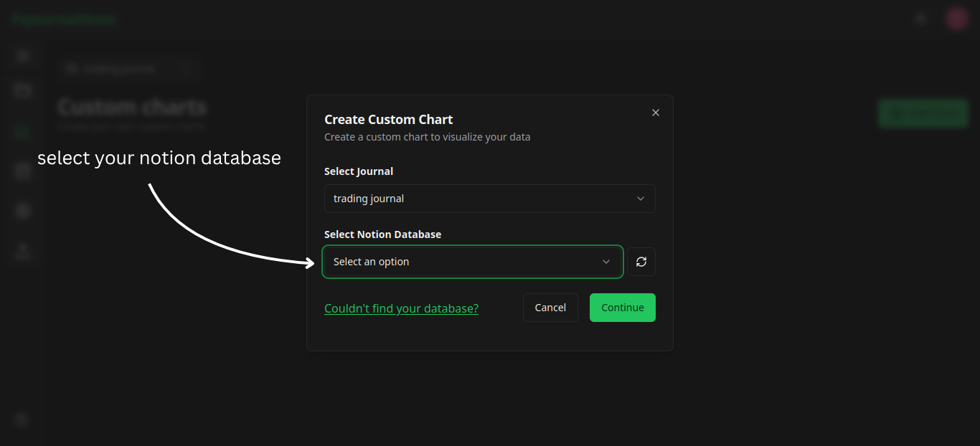The width and height of the screenshot is (980, 446).
Task: Remove the trading journal filter chip
Action: click(186, 68)
